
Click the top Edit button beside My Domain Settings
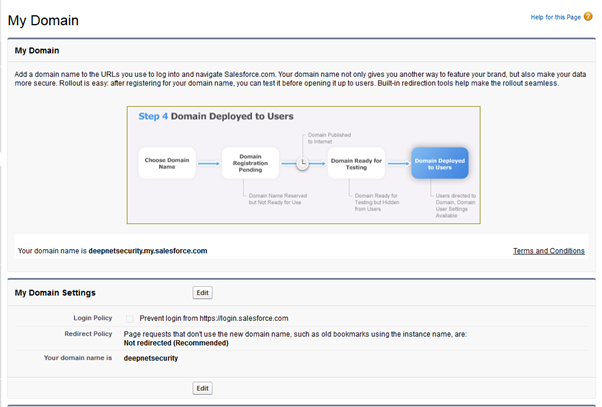tap(202, 293)
